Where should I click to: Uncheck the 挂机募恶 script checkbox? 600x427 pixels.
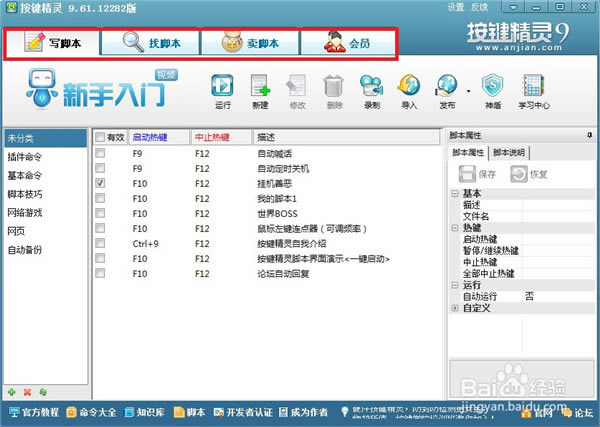coord(100,184)
